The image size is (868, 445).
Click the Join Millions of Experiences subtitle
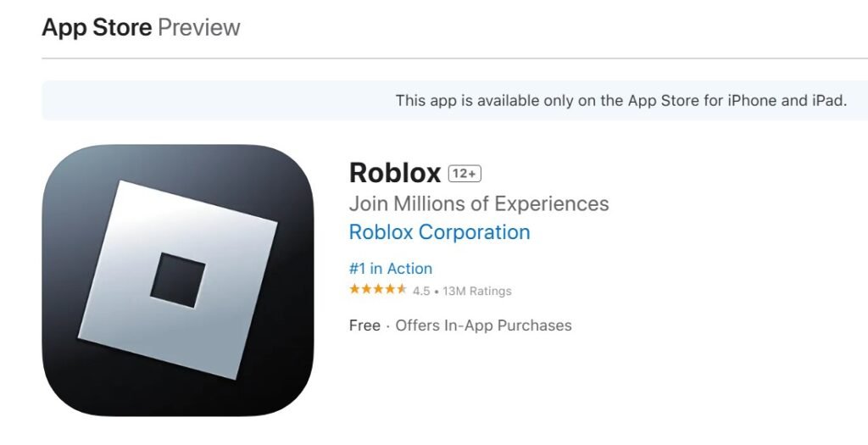point(479,203)
